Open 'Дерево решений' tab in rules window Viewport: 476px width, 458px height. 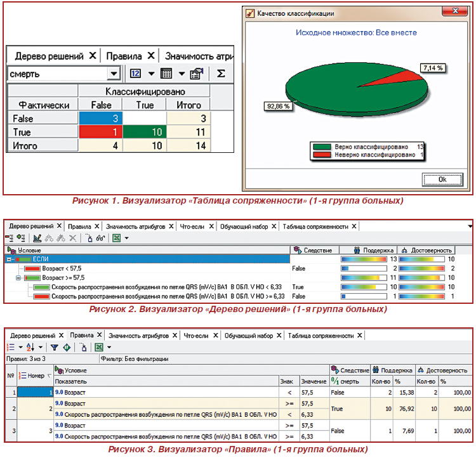point(33,336)
